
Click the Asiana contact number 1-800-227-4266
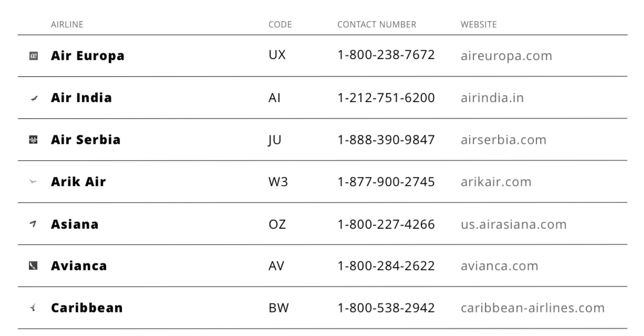click(x=386, y=224)
